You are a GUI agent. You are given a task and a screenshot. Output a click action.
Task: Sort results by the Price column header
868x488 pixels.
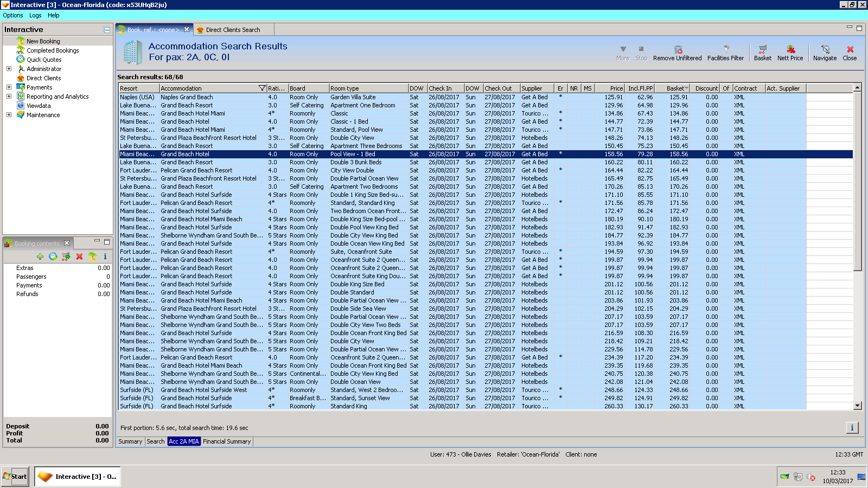tap(610, 88)
